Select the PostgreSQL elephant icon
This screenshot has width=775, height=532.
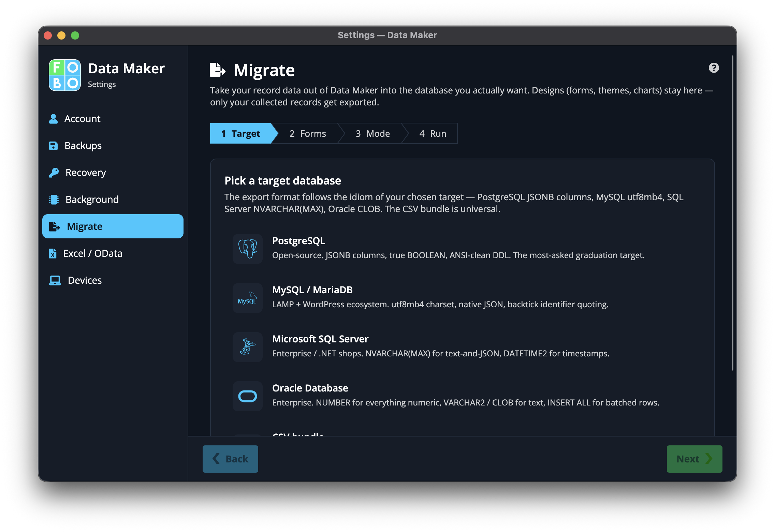pyautogui.click(x=248, y=249)
